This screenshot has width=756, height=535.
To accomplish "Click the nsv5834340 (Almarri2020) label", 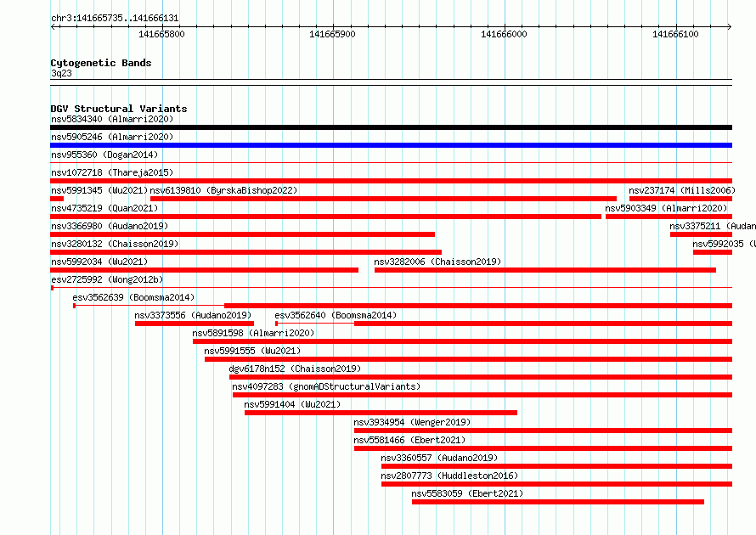I will point(112,119).
